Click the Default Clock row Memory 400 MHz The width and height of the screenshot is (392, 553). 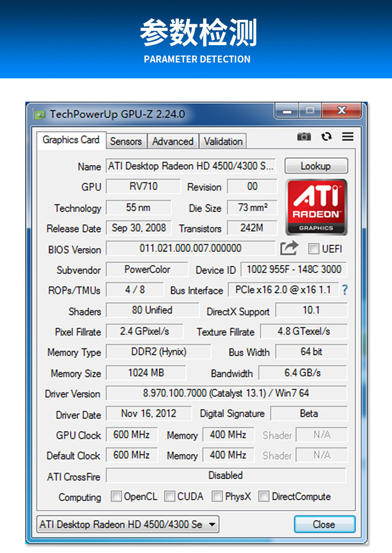228,455
